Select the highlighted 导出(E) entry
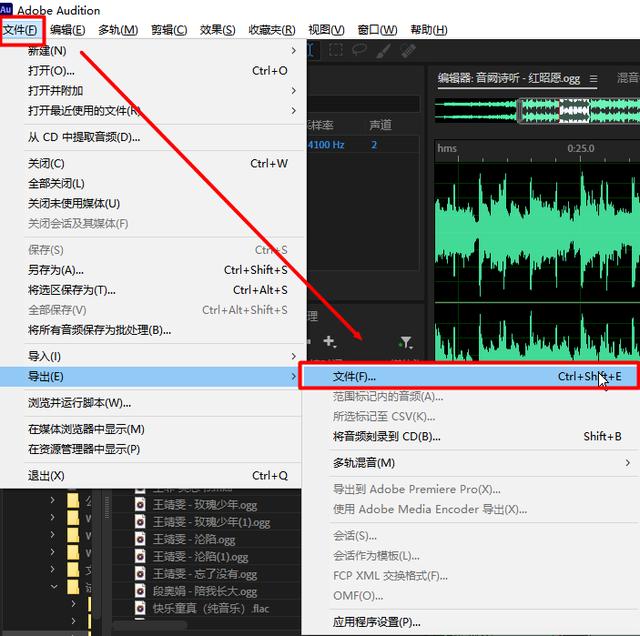 (150, 376)
